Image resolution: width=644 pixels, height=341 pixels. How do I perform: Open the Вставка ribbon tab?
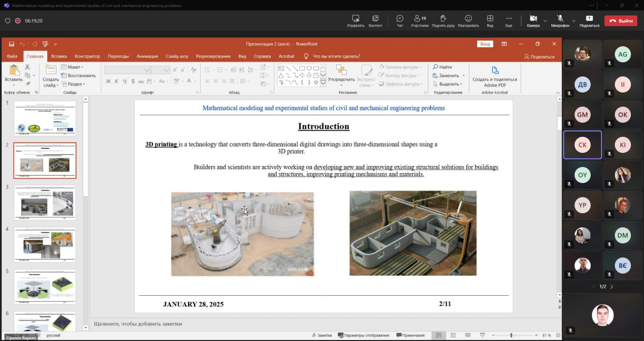[59, 56]
